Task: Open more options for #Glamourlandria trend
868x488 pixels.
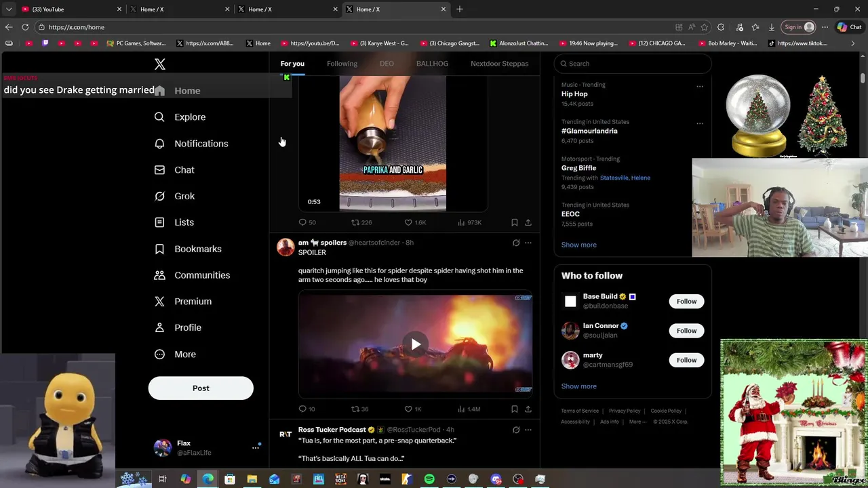Action: [x=700, y=123]
